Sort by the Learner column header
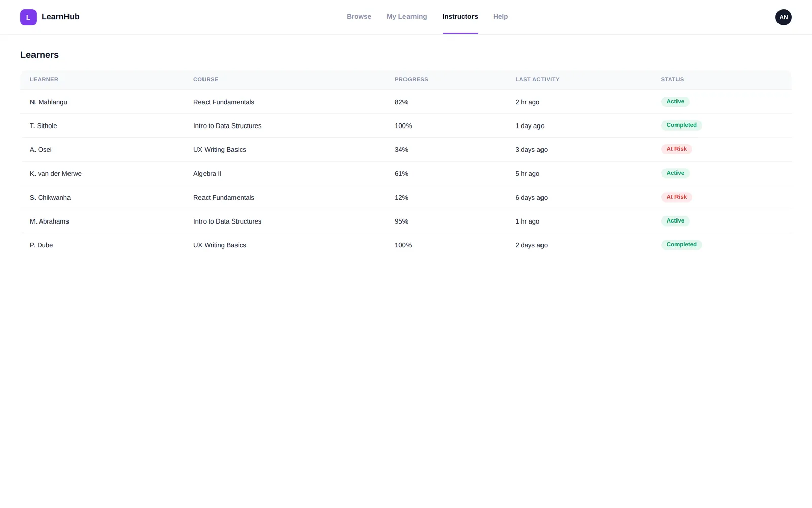The height and width of the screenshot is (508, 812). pos(44,80)
